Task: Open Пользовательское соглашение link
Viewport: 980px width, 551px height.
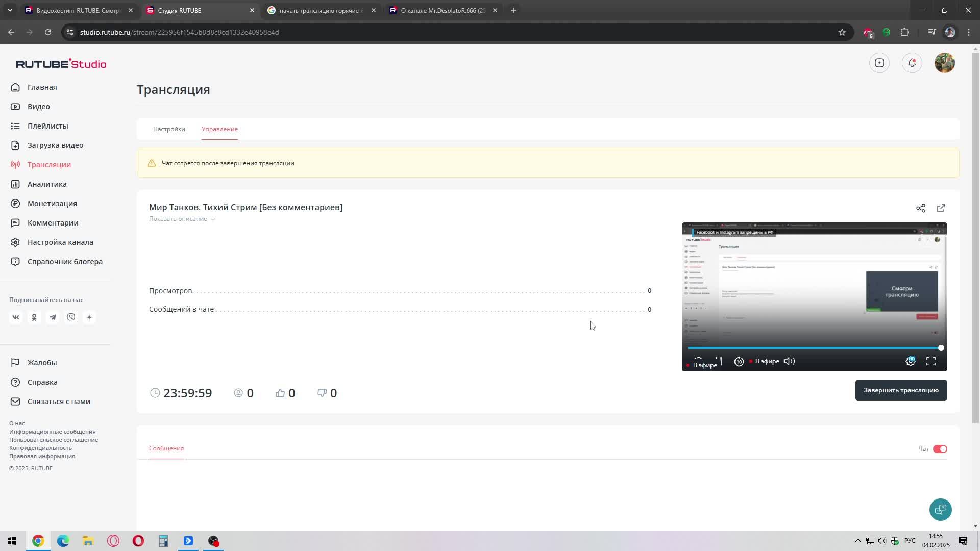Action: point(54,440)
